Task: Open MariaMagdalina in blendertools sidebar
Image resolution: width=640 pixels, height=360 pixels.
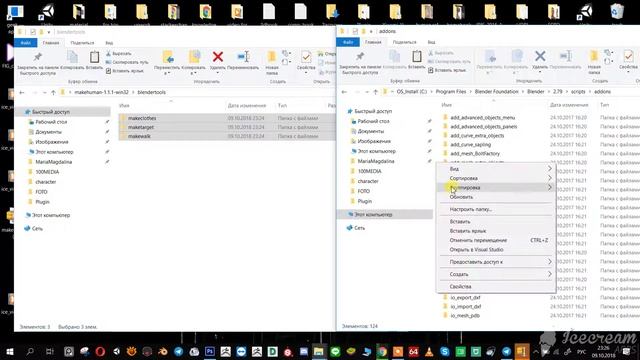Action: tap(53, 162)
